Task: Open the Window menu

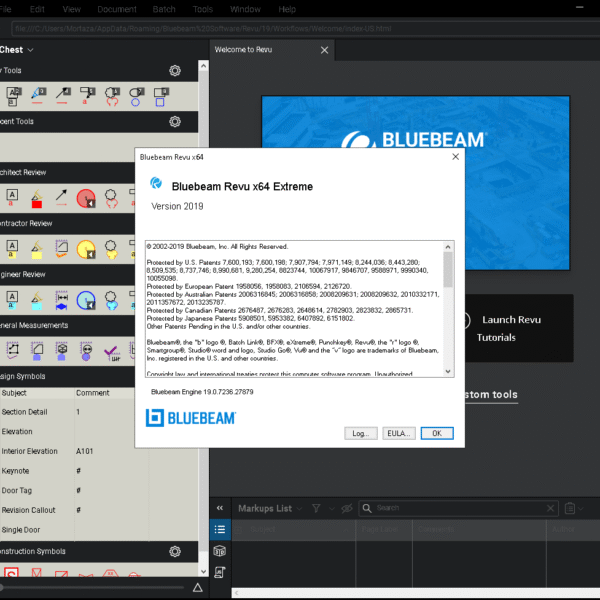Action: pos(245,9)
